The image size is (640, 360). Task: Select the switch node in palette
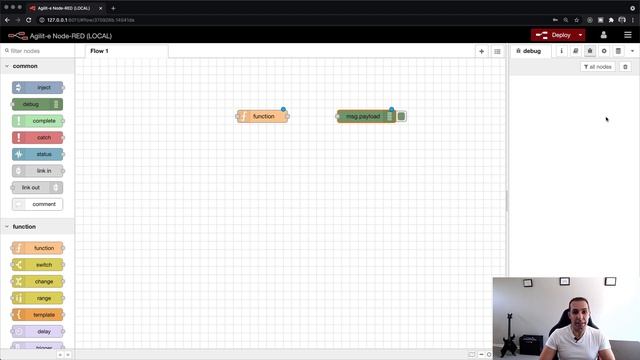[x=38, y=264]
